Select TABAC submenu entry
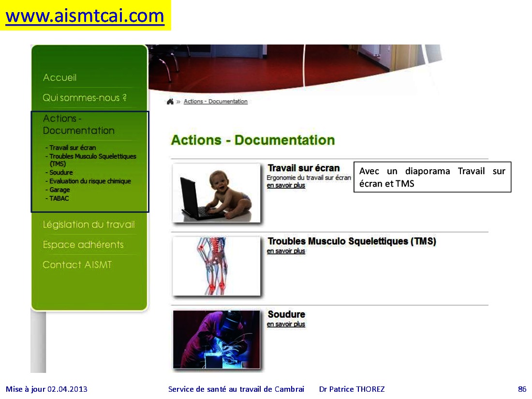Viewport: 532px width, 399px height. 59,198
